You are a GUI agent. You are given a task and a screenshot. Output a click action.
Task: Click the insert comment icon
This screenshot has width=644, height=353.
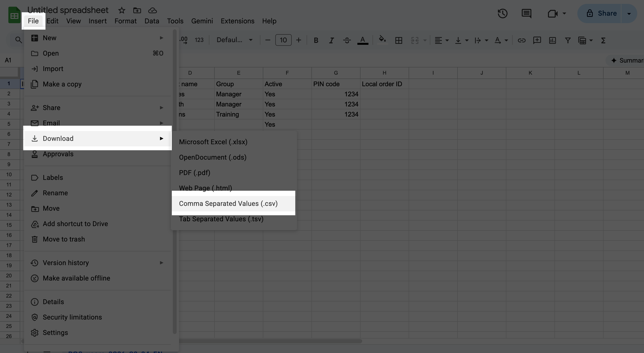click(x=537, y=40)
